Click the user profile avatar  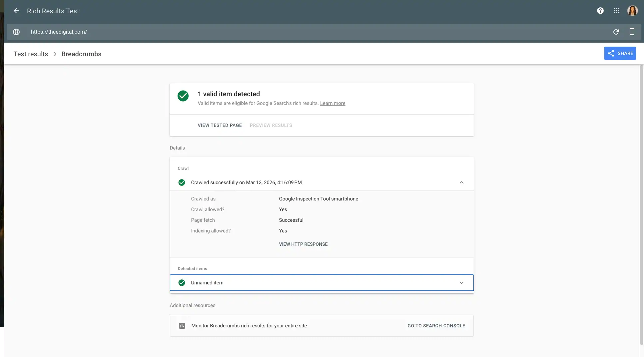(632, 11)
